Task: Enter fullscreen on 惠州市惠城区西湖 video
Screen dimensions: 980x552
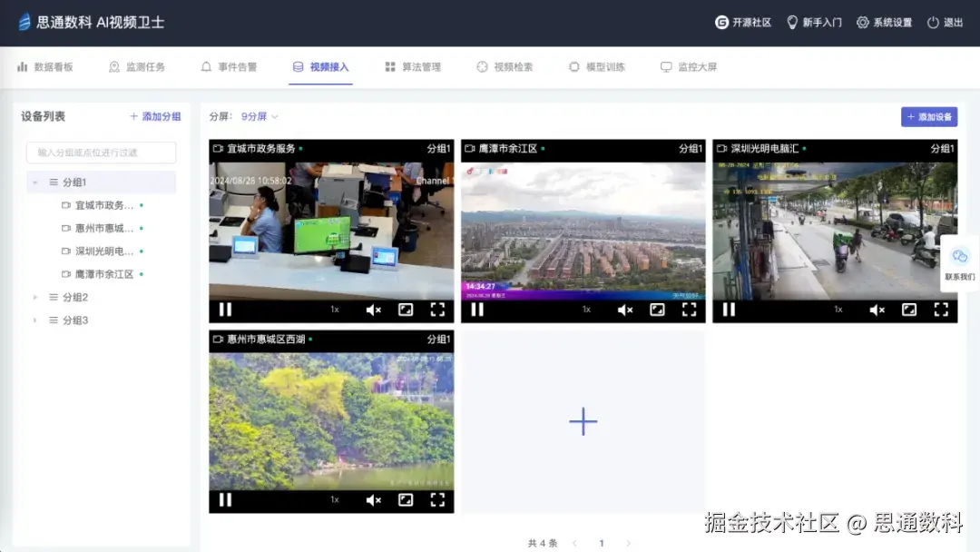Action: pyautogui.click(x=436, y=499)
